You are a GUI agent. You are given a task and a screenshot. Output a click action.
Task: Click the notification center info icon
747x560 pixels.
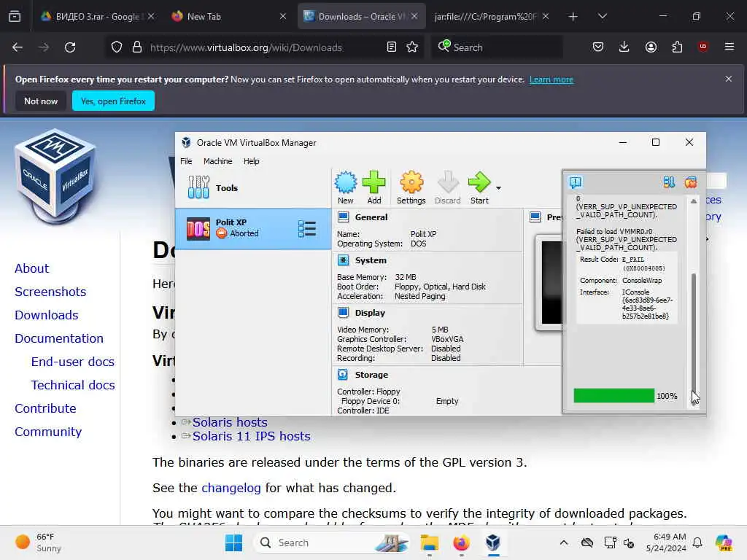[575, 182]
